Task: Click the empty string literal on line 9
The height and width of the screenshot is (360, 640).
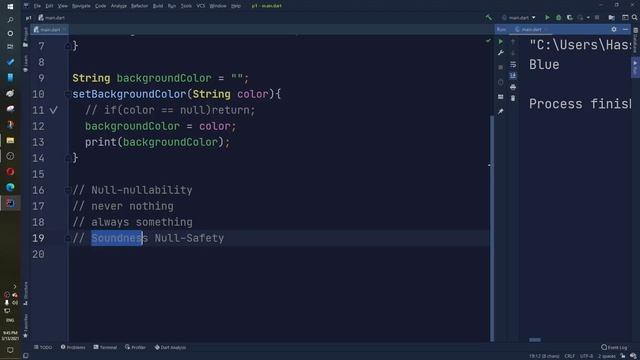Action: pyautogui.click(x=237, y=78)
